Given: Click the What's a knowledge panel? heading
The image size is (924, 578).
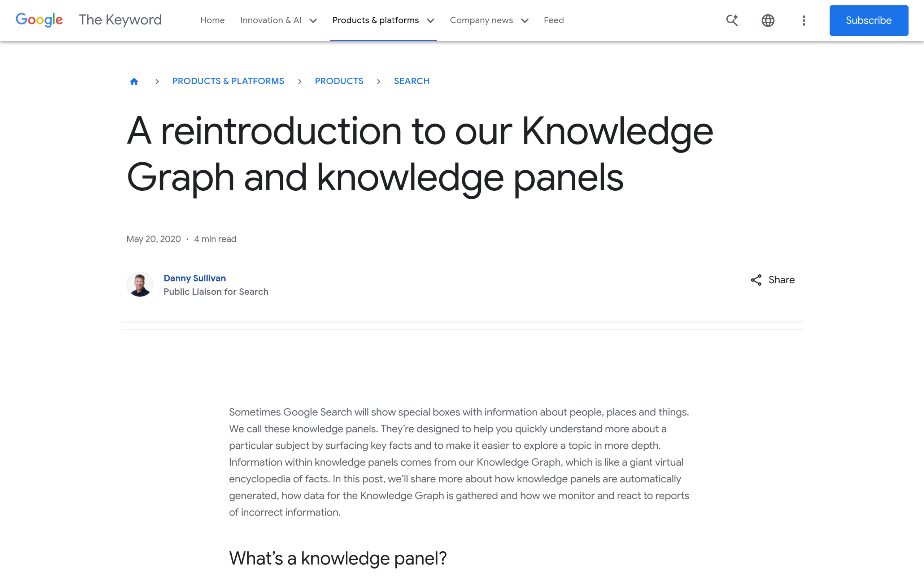Looking at the screenshot, I should pos(337,558).
